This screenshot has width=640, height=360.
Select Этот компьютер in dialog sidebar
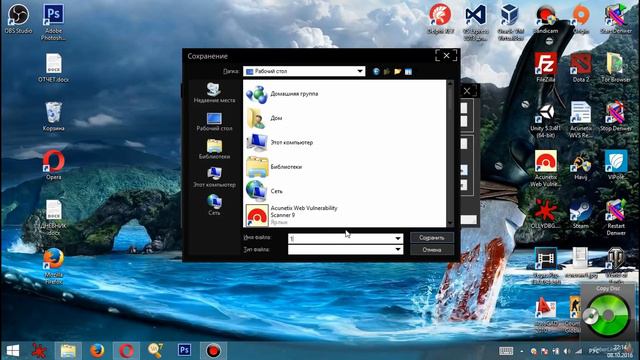tap(214, 178)
